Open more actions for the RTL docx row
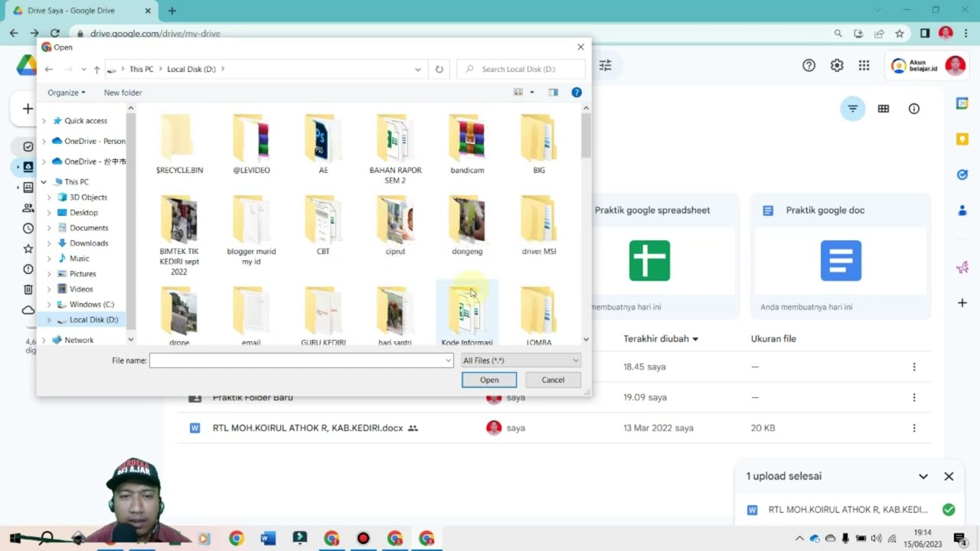Viewport: 980px width, 551px height. 913,428
